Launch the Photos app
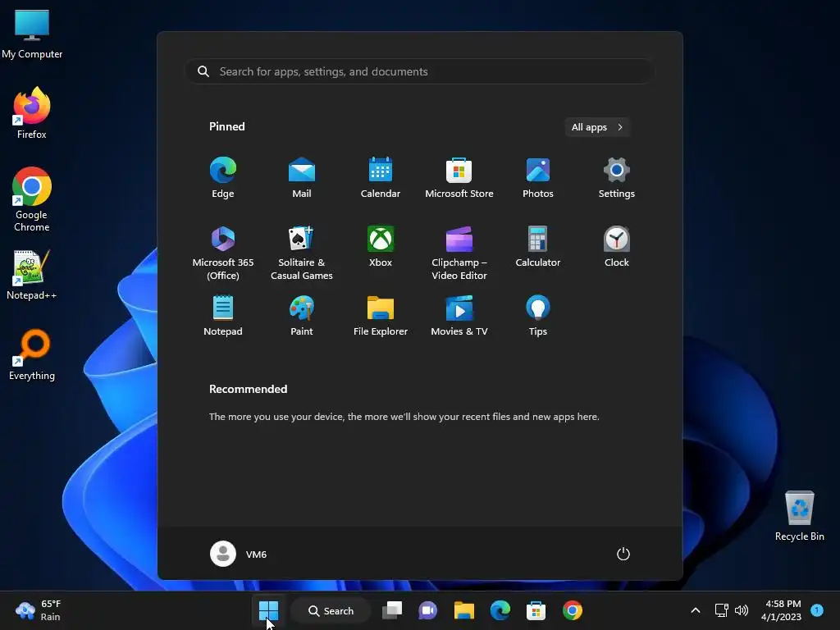 (538, 178)
